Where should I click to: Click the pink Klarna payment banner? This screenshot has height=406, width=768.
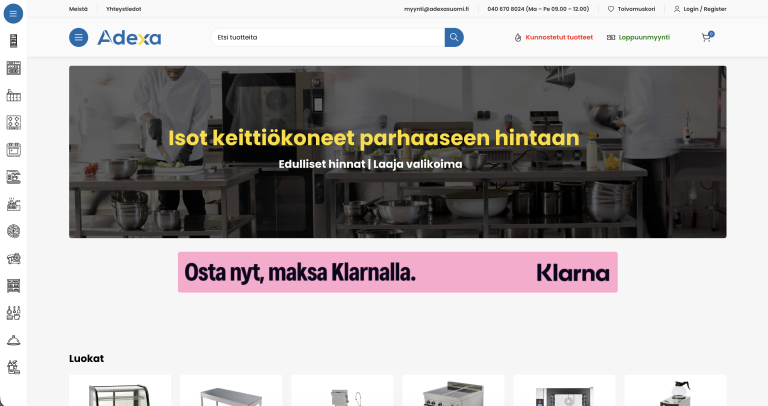point(398,272)
